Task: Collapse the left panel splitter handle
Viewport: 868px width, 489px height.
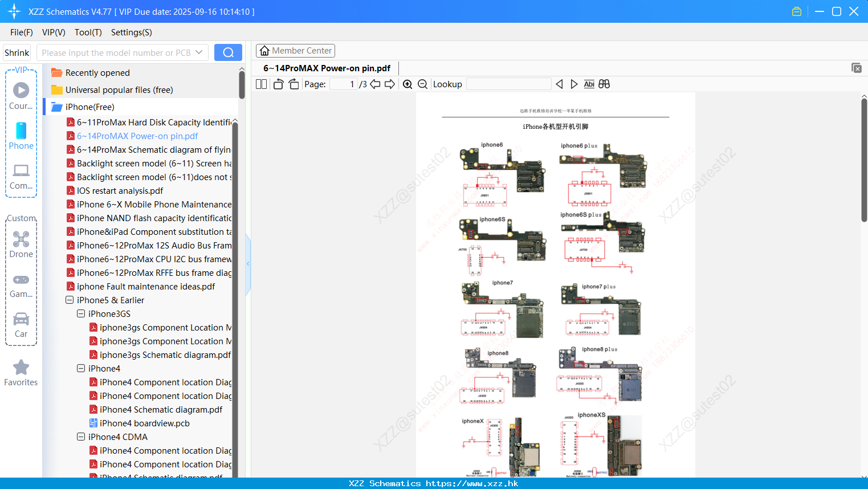Action: coord(248,264)
